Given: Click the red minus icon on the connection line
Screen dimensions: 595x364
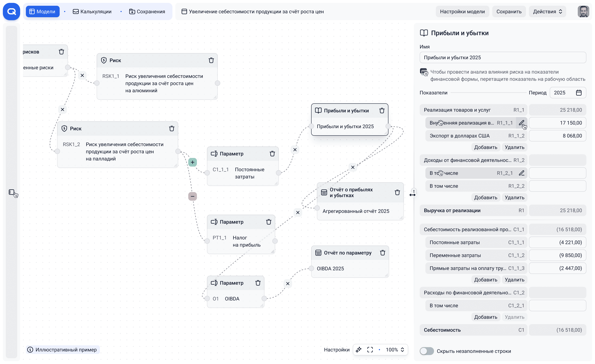Looking at the screenshot, I should coord(192,196).
